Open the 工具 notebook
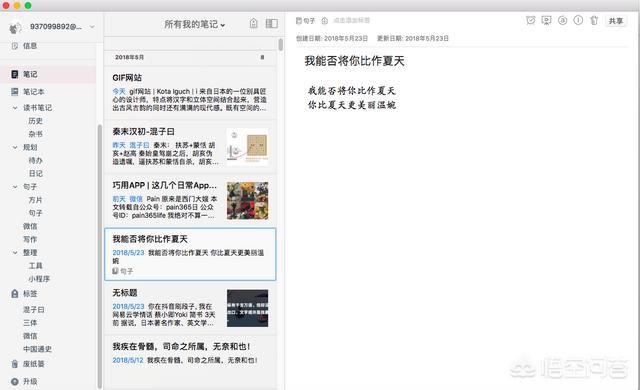The height and width of the screenshot is (390, 640). [36, 266]
